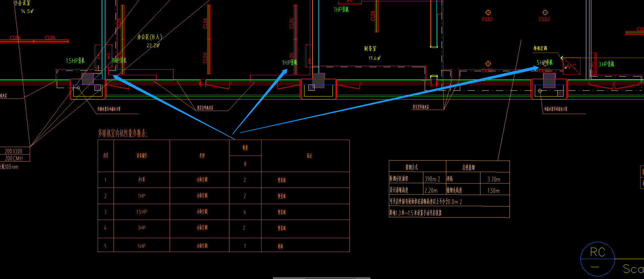Click 分体空调 in the 3HP table row

click(x=202, y=228)
